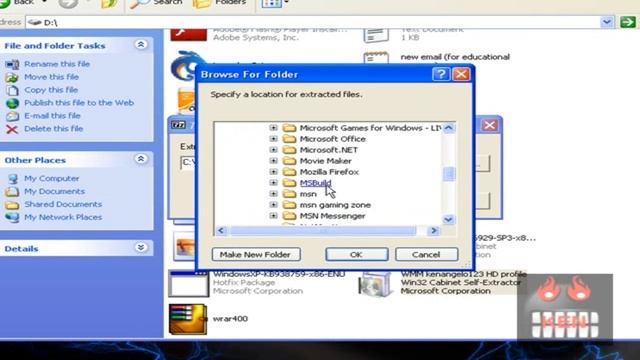Expand the MSBuild folder node
Screen dimensions: 640x360
coord(273,183)
